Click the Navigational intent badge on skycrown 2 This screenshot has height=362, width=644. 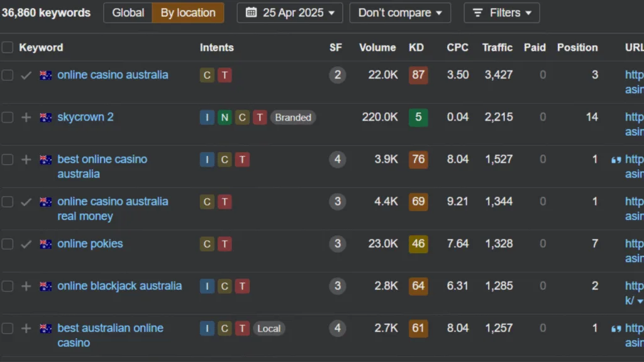click(x=225, y=118)
